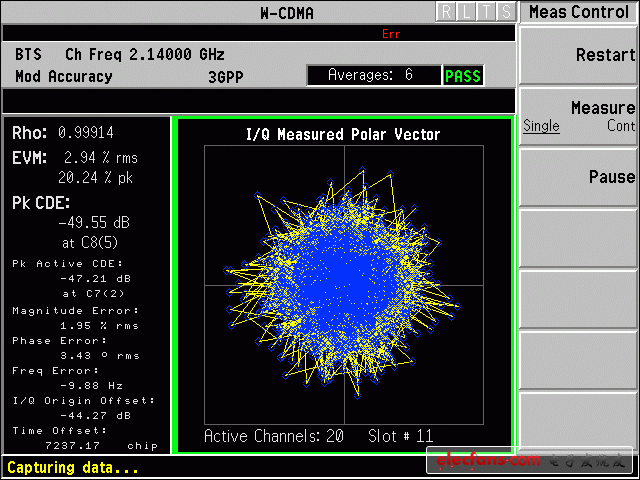Screen dimensions: 640x480
Task: Click the R indicator in title bar
Action: coord(446,11)
